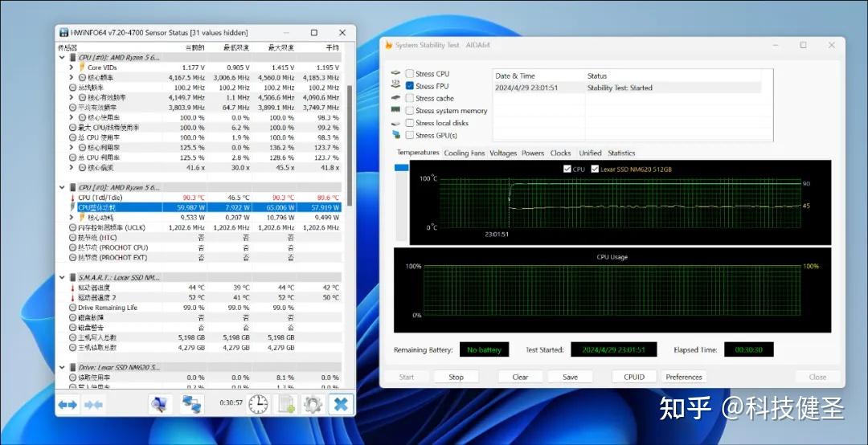The width and height of the screenshot is (868, 445).
Task: Click the CPU chip icon beside Stress CPU
Action: [395, 73]
